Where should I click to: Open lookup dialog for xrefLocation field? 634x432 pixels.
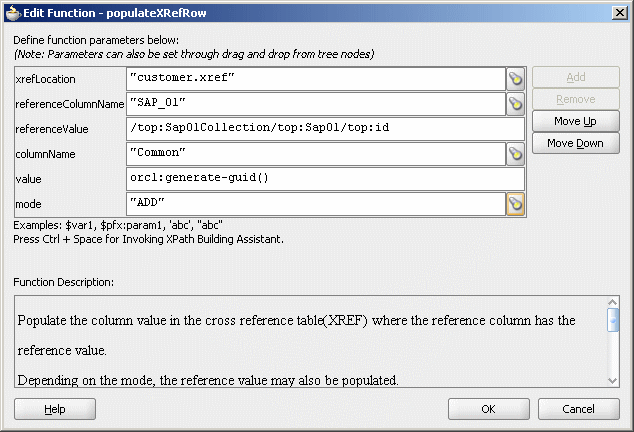[x=516, y=79]
